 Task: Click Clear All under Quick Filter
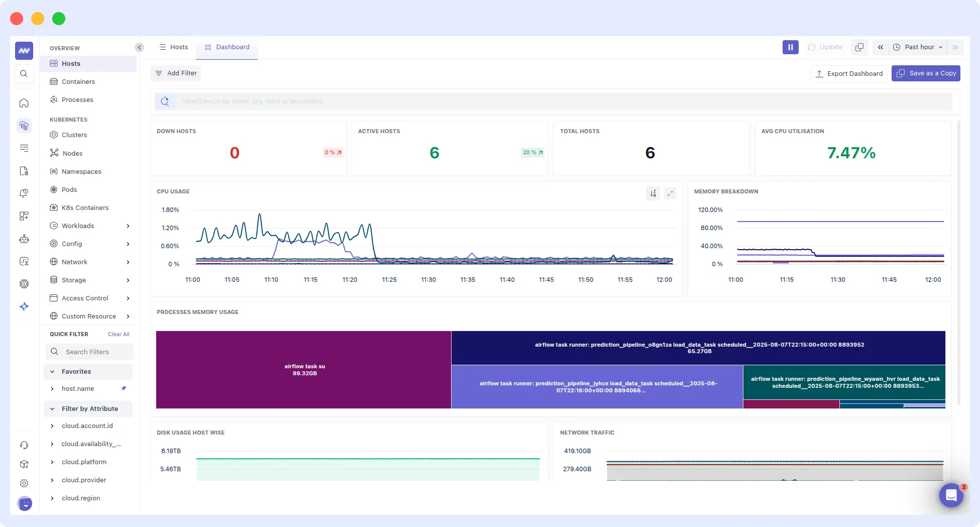[x=119, y=334]
